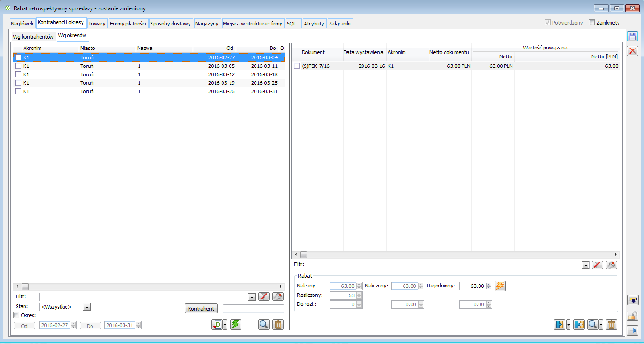Click the Do button

[x=90, y=326]
